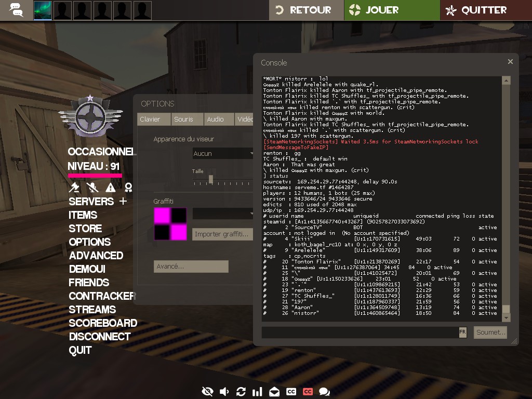Open the Graffiti selection dropdown
532x399 pixels.
222,214
